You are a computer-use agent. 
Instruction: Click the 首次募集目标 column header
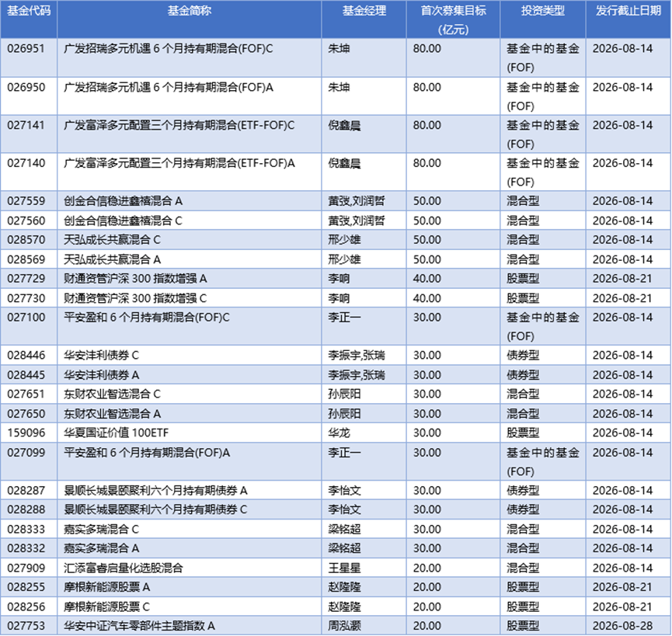453,20
